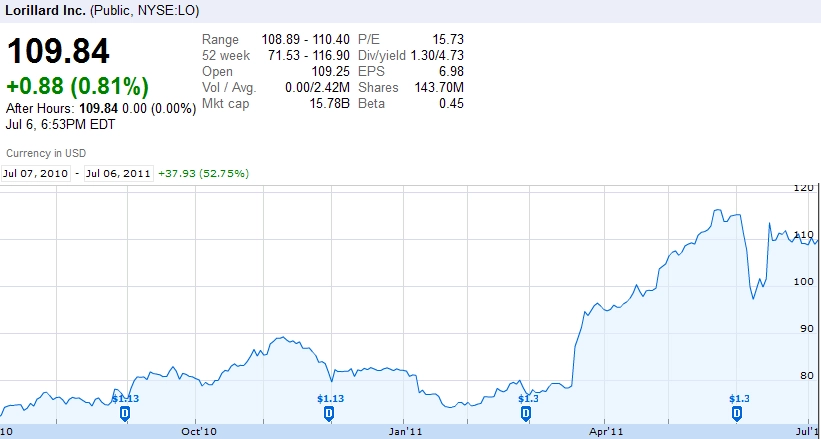This screenshot has width=821, height=439.
Task: Click the Vol / Avg. value 0.00/2.42M
Action: [317, 87]
